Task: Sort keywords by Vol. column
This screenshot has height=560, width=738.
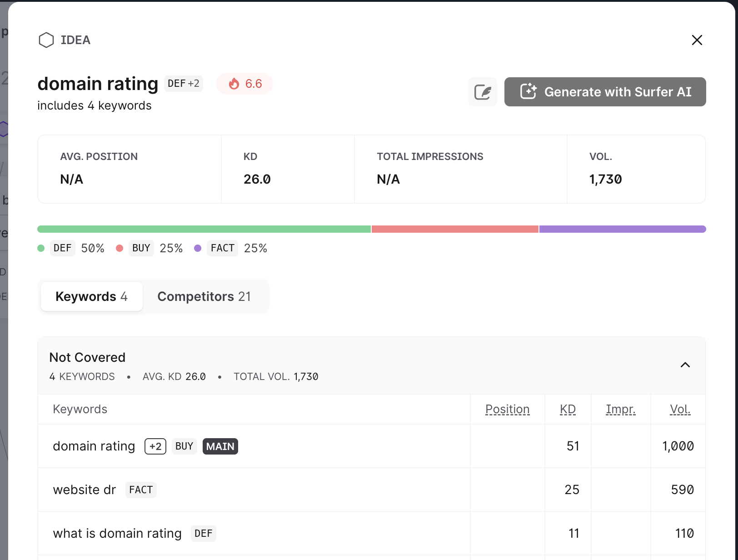Action: click(x=680, y=409)
